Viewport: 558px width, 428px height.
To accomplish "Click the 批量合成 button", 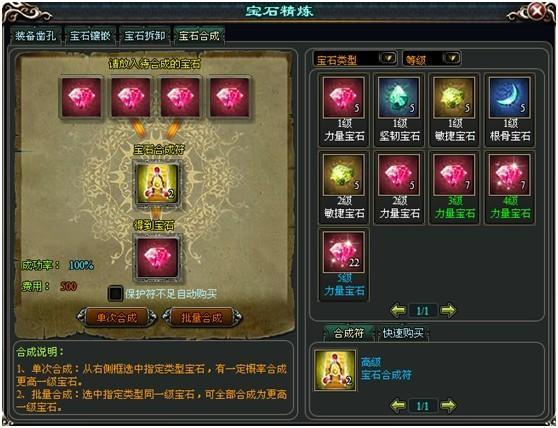I will tap(202, 317).
